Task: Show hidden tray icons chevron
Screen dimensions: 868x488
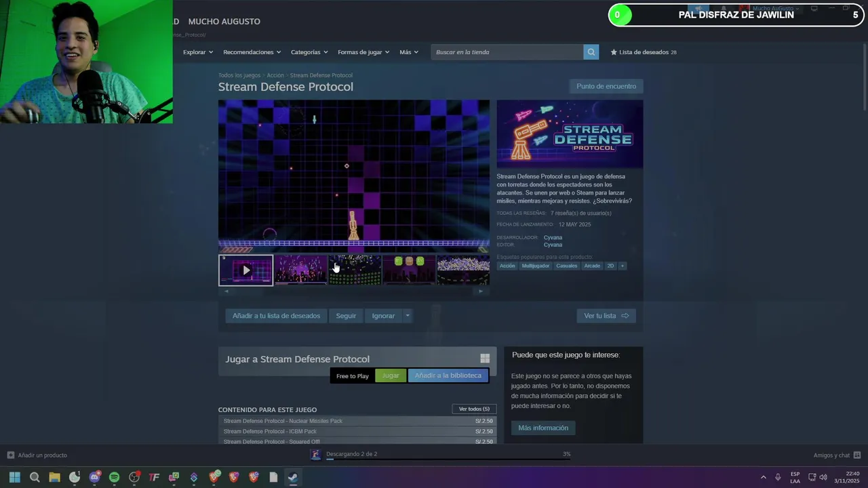Action: click(x=763, y=477)
